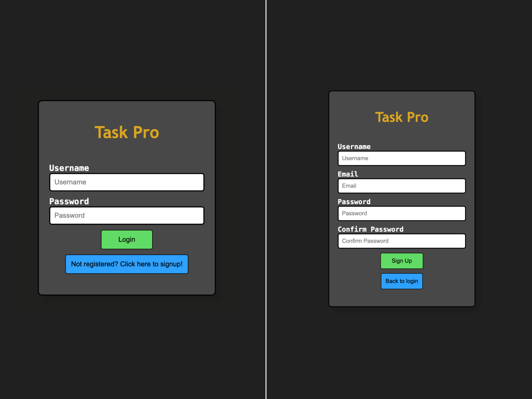This screenshot has height=399, width=532.
Task: Enter text in Email field on signup form
Action: [x=401, y=186]
